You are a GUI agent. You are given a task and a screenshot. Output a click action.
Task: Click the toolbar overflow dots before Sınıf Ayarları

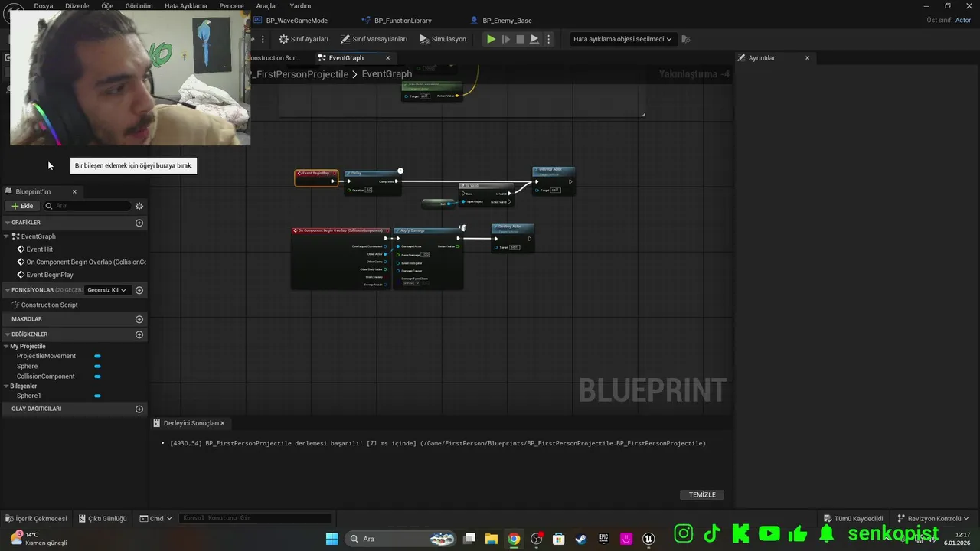tap(263, 39)
